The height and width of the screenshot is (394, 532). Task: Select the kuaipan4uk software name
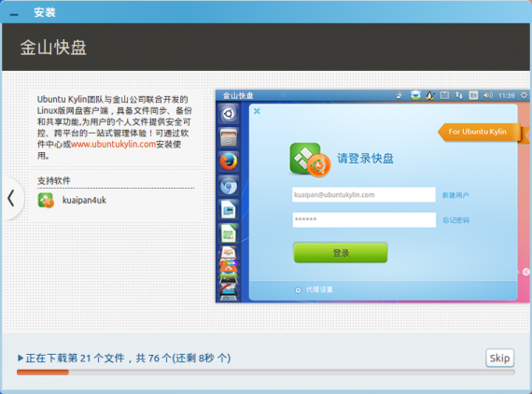point(84,200)
